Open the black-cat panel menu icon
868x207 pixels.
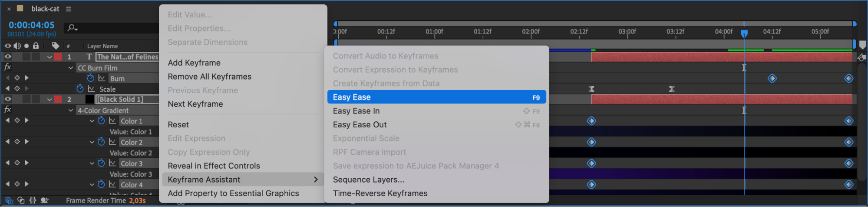(x=68, y=9)
